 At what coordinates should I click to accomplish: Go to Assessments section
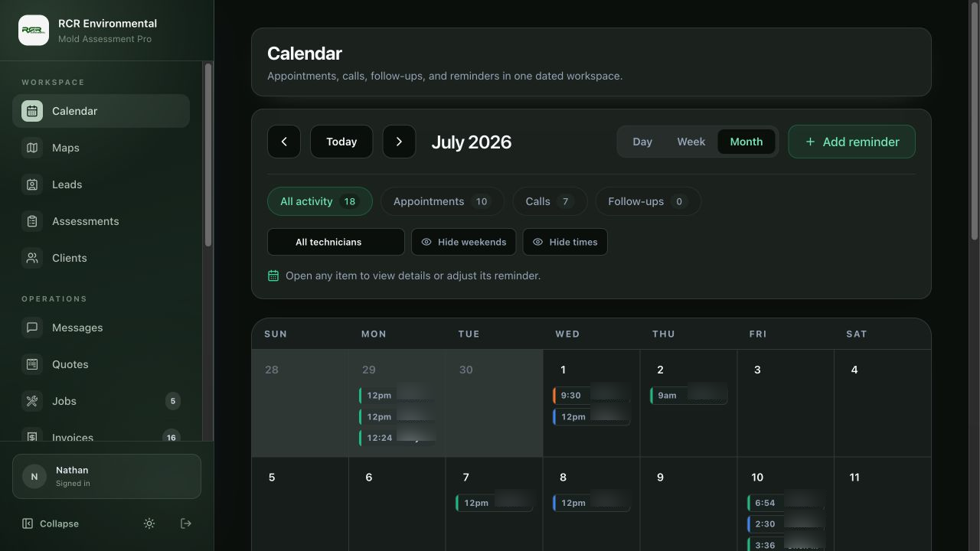coord(101,221)
